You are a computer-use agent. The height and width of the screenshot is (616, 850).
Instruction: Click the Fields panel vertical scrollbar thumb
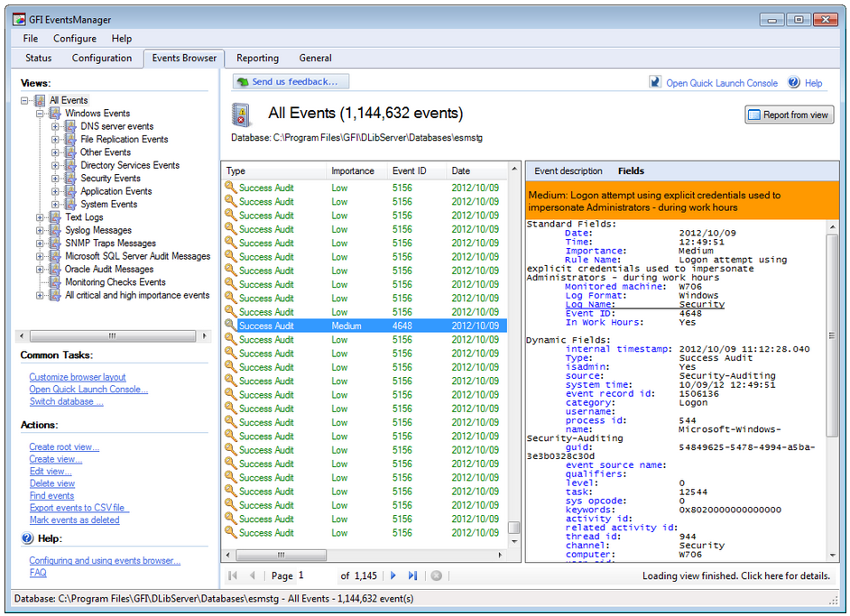(x=832, y=336)
